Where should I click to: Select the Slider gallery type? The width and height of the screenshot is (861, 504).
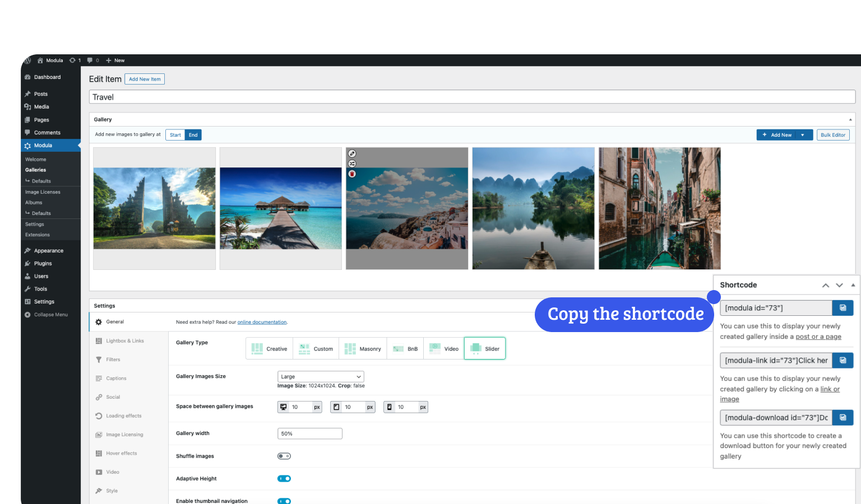pos(485,348)
